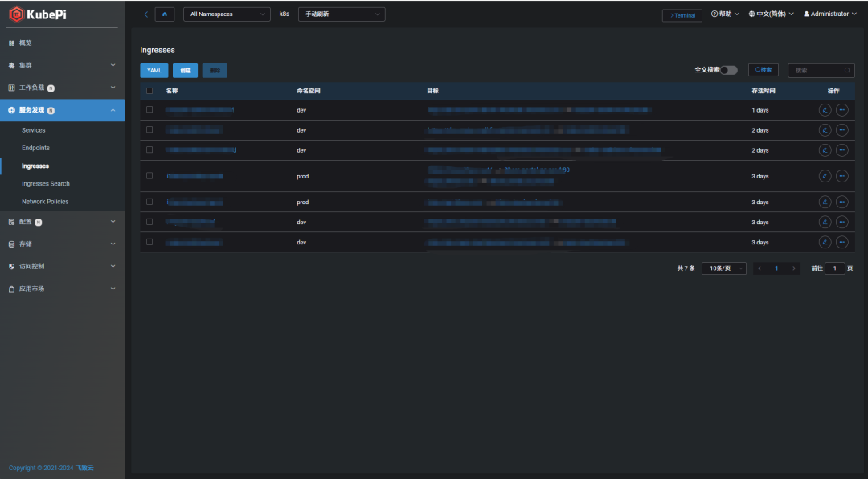Screen dimensions: 868x479
Task: Check the second 2 days row checkbox
Action: click(149, 149)
